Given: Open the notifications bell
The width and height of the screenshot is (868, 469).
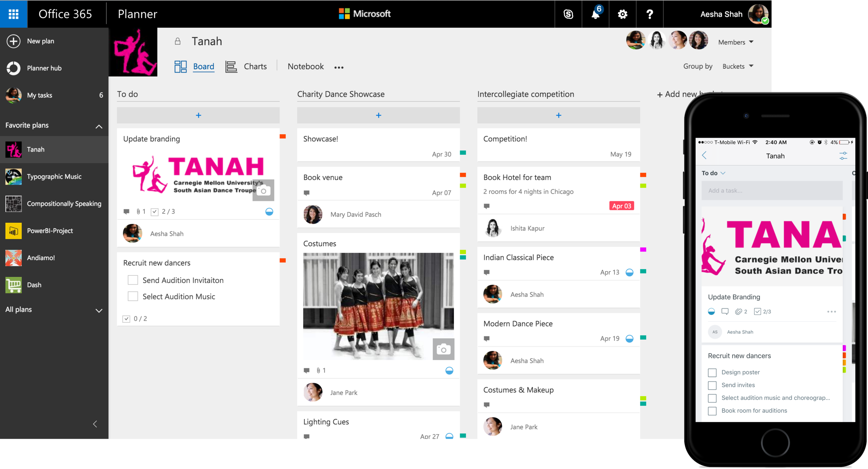Looking at the screenshot, I should pyautogui.click(x=595, y=14).
